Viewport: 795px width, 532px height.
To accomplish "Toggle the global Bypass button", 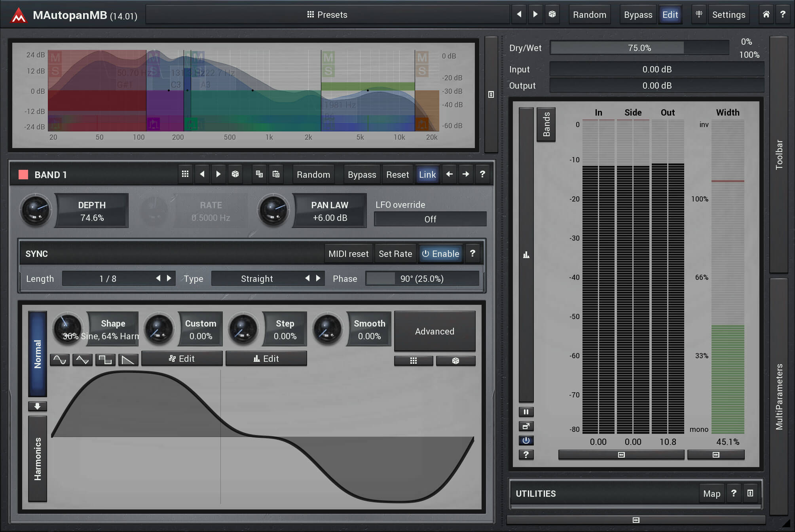I will pos(638,15).
